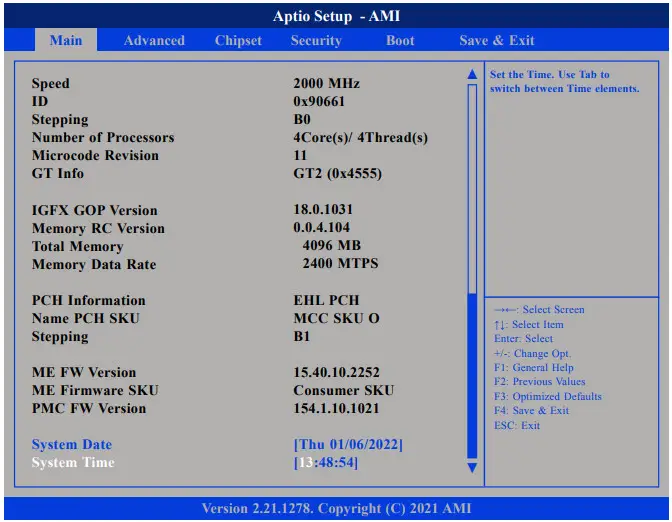The image size is (672, 522).
Task: Click the ESC: Exit hint
Action: point(517,426)
